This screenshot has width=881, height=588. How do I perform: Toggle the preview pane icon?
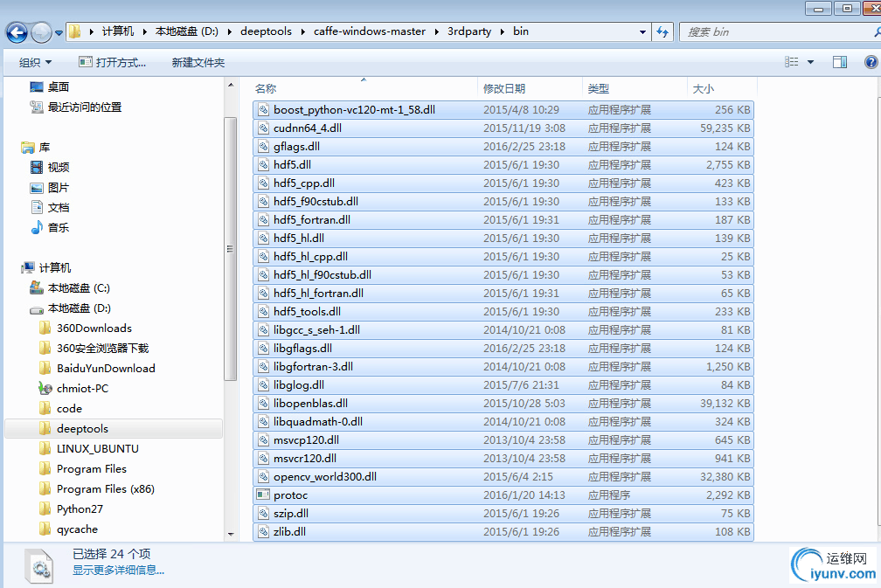click(840, 62)
